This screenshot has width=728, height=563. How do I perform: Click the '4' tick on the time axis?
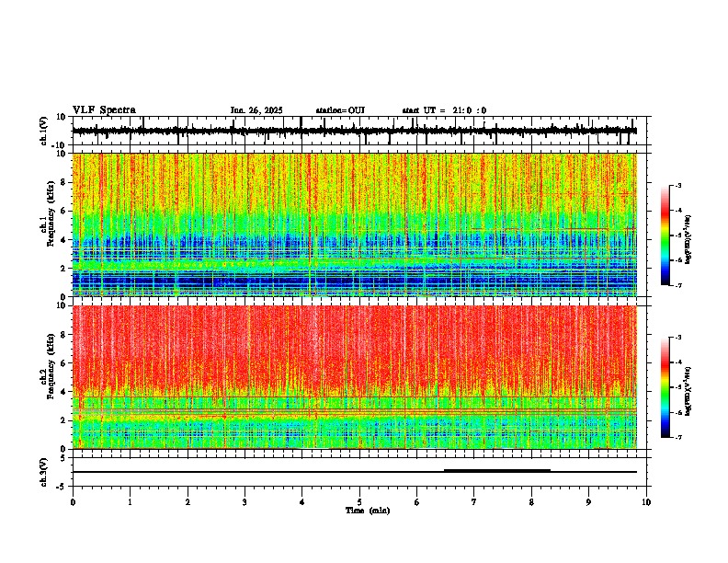click(x=302, y=501)
